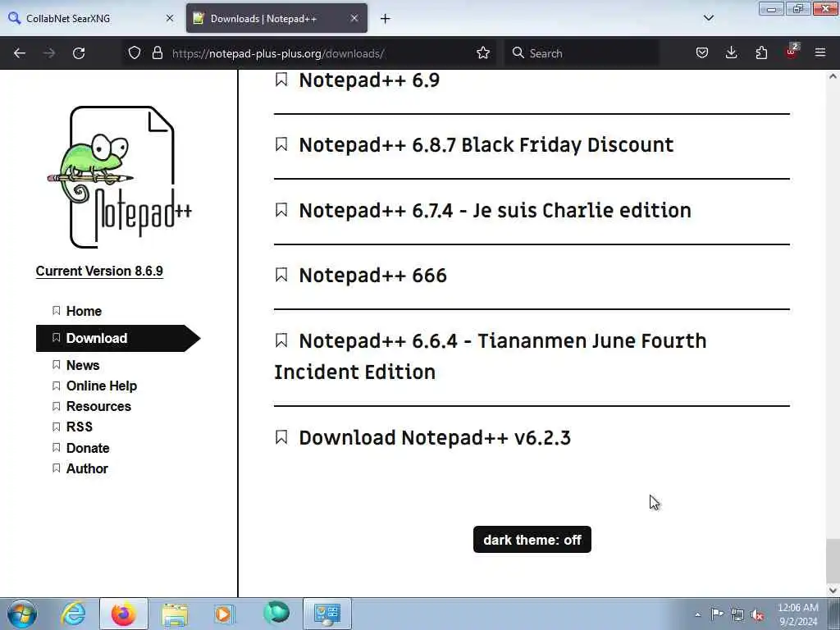The image size is (840, 630).
Task: Launch Internet Explorer from the taskbar
Action: coord(73,614)
